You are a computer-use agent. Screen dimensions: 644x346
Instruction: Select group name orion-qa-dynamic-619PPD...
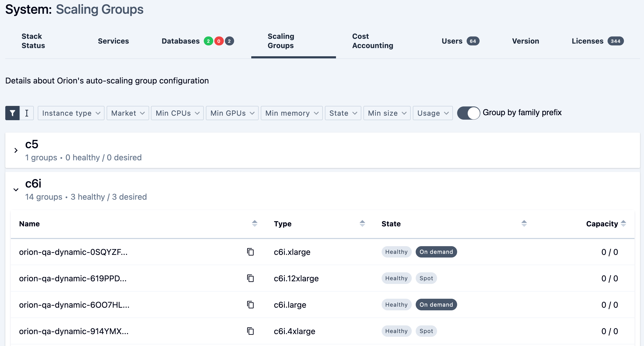pos(73,278)
